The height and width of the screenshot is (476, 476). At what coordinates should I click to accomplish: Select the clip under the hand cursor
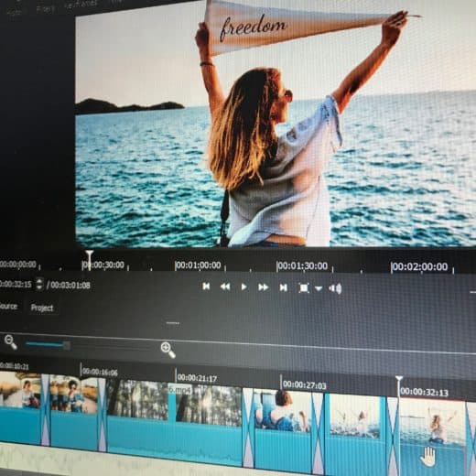(433, 438)
